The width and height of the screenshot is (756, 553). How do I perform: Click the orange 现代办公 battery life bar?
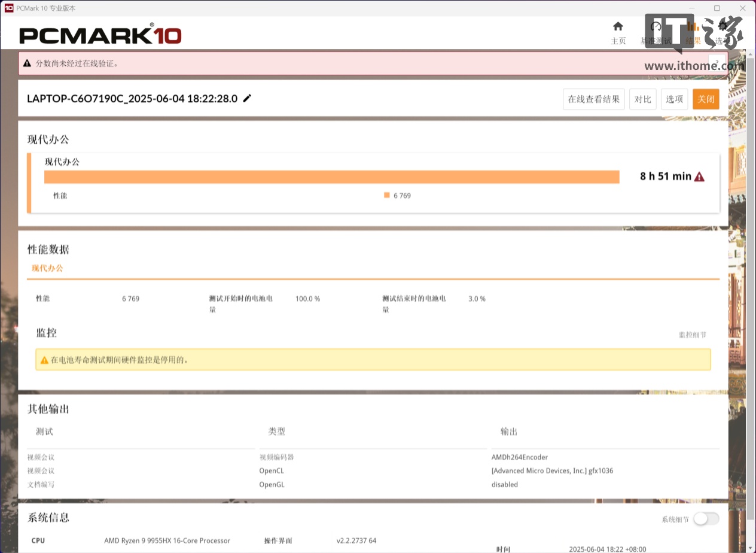pyautogui.click(x=331, y=177)
